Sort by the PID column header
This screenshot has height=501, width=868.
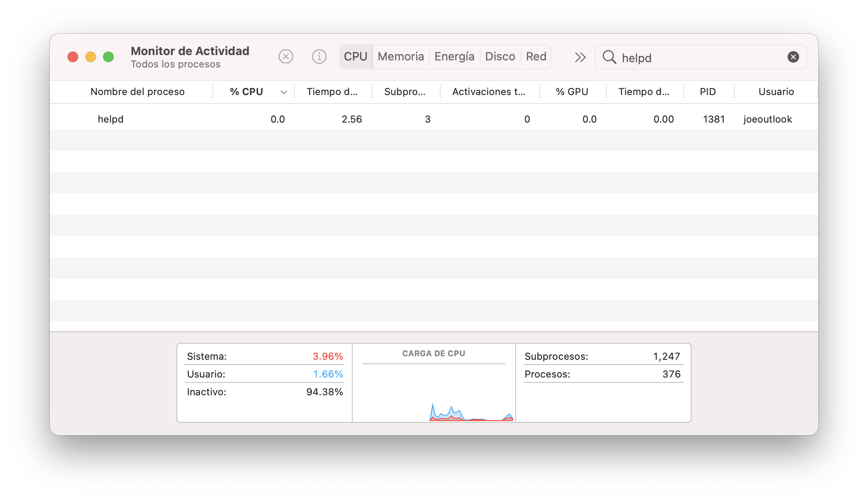coord(707,92)
